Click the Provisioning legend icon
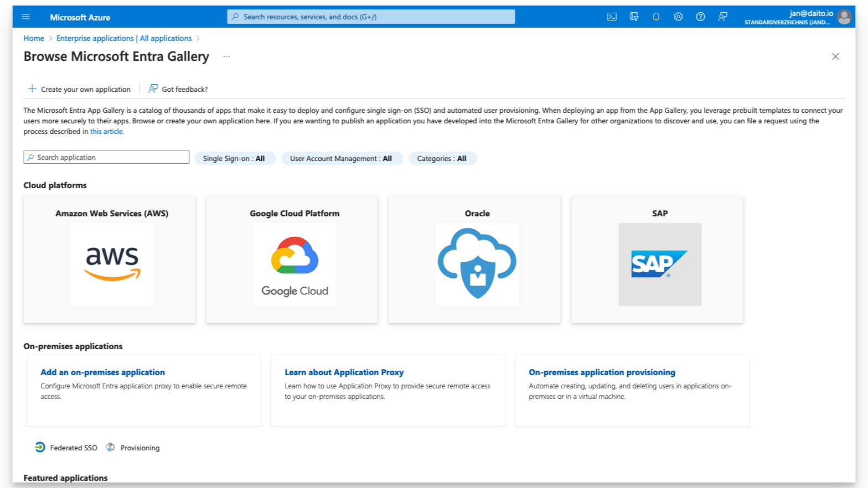 pos(110,447)
